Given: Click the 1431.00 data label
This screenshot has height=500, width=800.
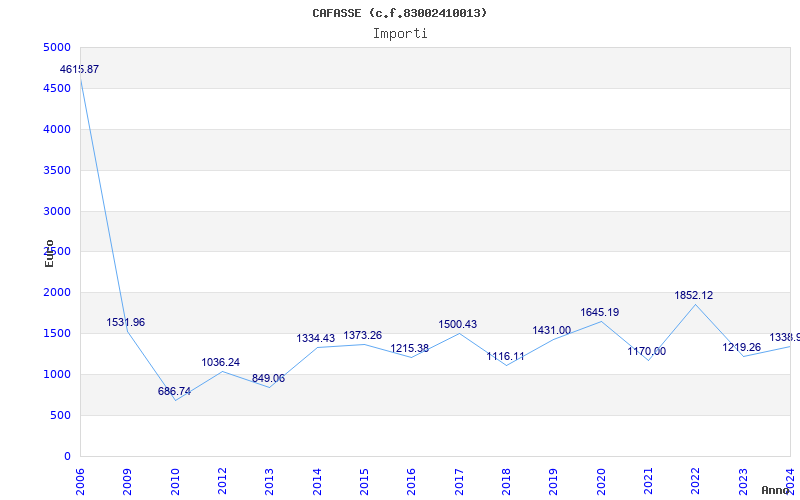Looking at the screenshot, I should 552,331.
